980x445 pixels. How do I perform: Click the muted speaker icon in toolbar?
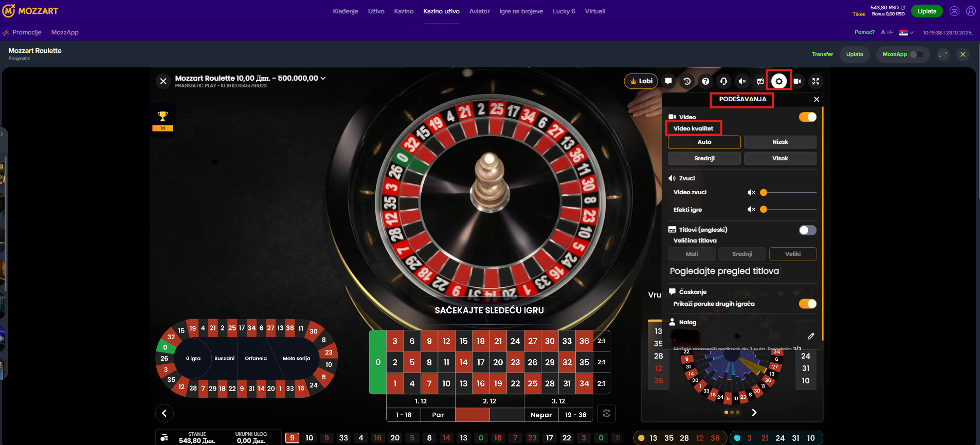click(742, 81)
